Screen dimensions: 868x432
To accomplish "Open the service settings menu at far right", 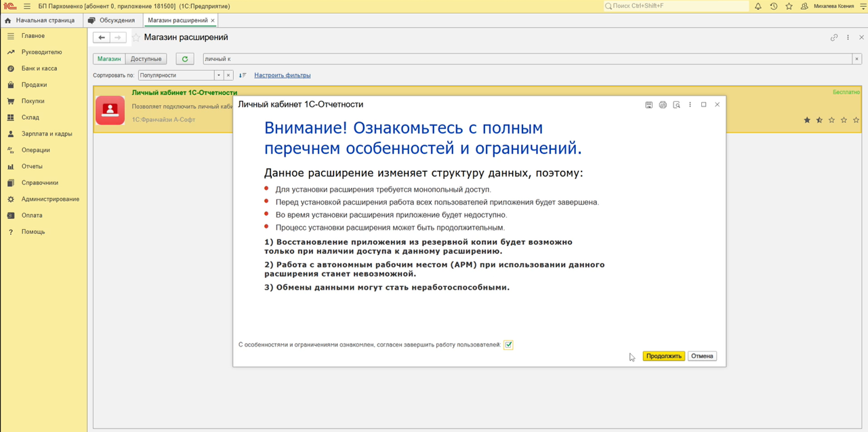I will point(863,6).
